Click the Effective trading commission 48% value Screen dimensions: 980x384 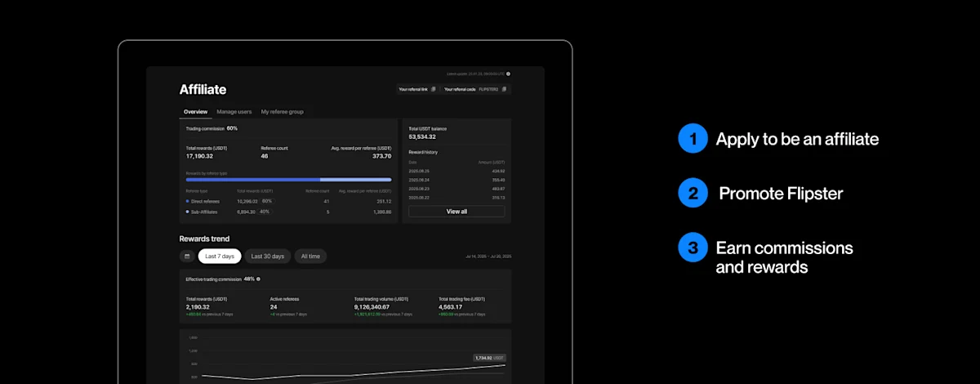(x=248, y=279)
